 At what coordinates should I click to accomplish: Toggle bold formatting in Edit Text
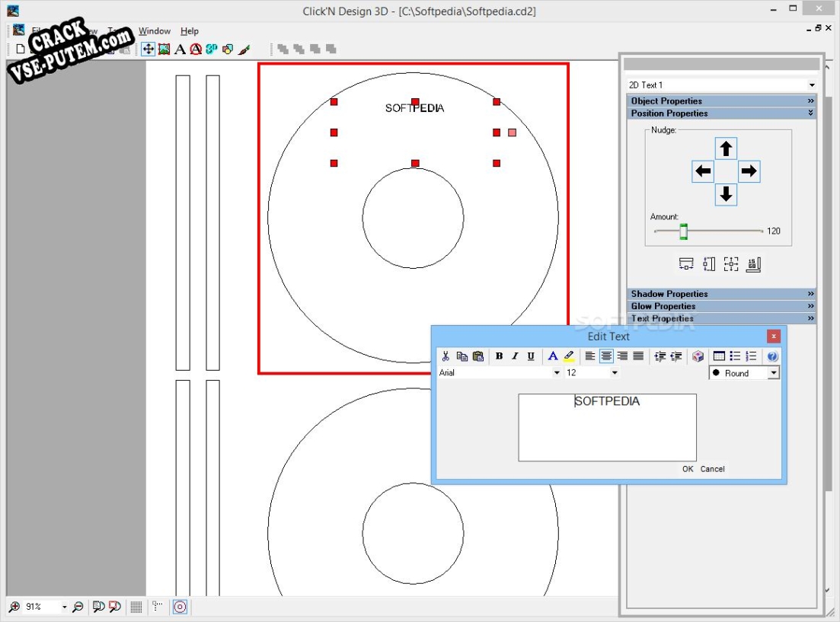click(x=499, y=356)
